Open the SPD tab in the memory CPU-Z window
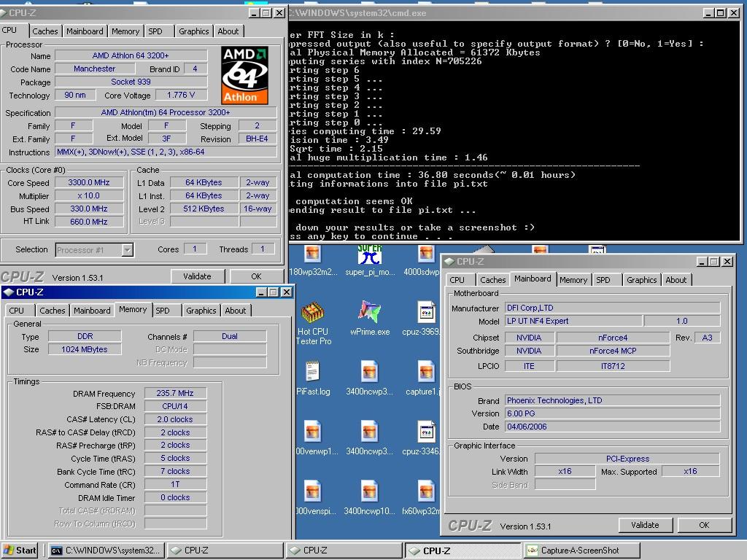 tap(163, 311)
